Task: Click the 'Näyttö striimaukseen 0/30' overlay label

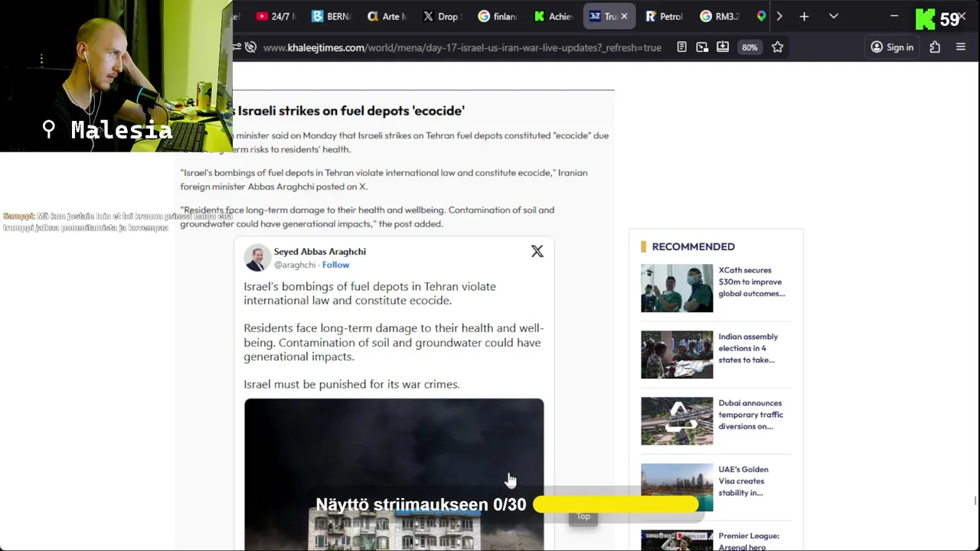Action: point(421,504)
